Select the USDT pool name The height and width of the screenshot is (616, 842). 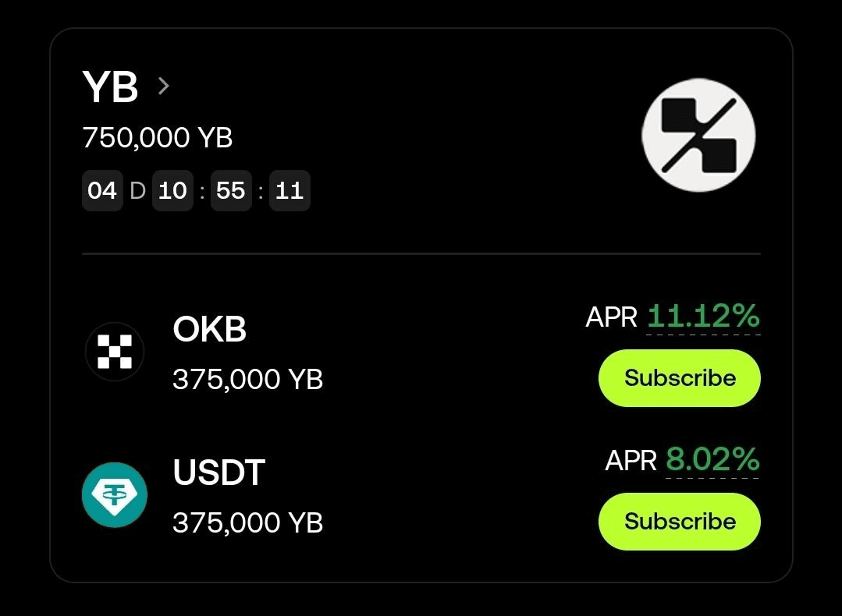pyautogui.click(x=218, y=473)
